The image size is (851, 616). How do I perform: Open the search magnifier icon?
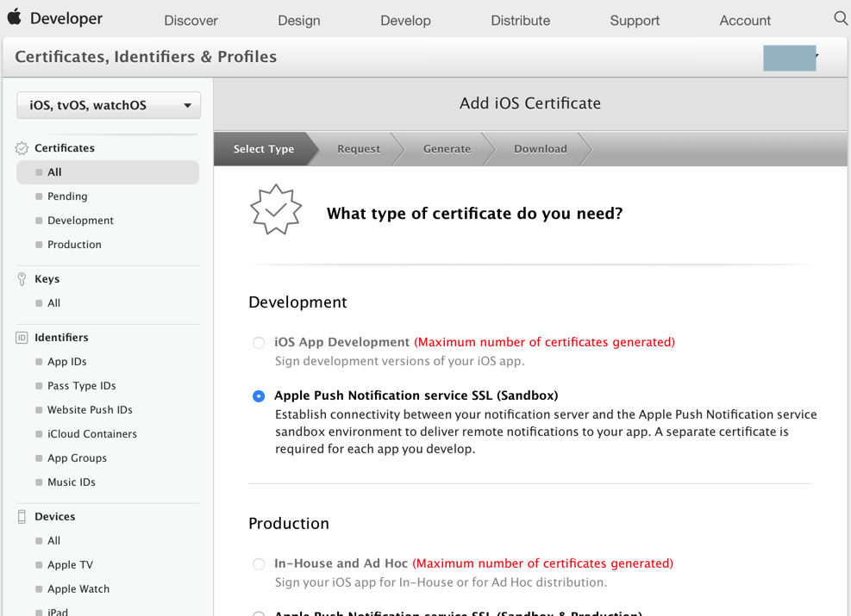841,18
